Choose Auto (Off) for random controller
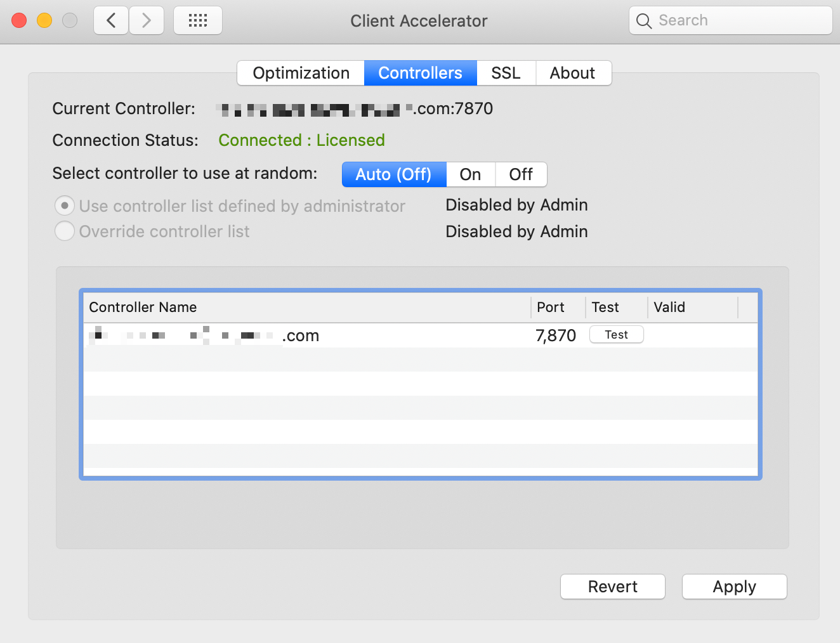This screenshot has width=840, height=643. tap(394, 174)
